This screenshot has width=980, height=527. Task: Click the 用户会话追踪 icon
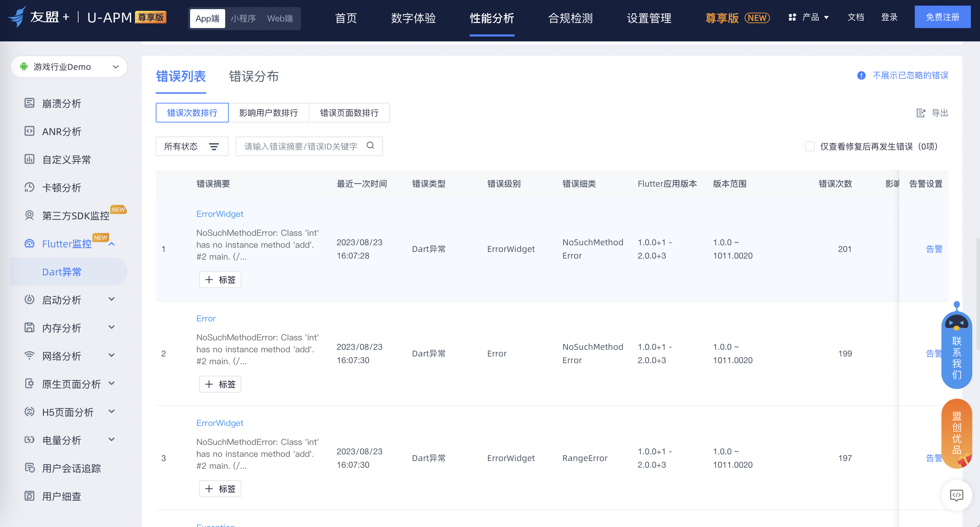pyautogui.click(x=29, y=468)
